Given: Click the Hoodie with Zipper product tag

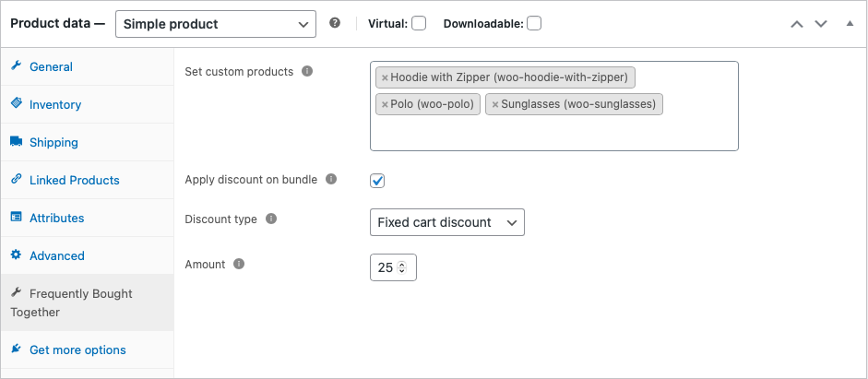Looking at the screenshot, I should click(x=505, y=78).
